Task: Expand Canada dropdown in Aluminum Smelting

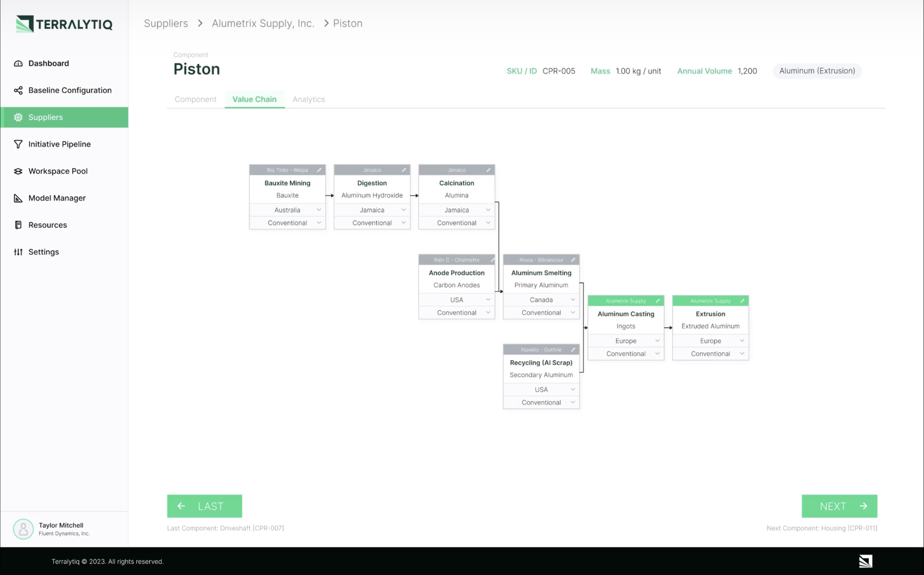Action: pyautogui.click(x=572, y=300)
